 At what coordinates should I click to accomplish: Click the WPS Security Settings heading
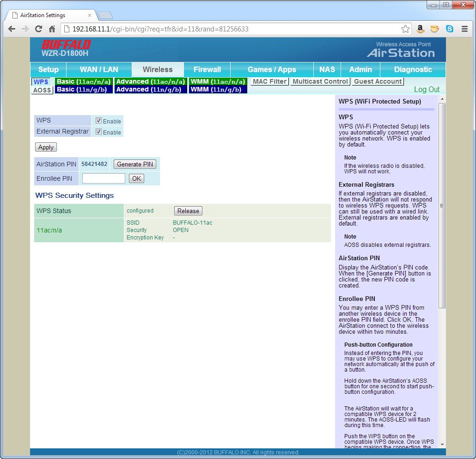point(74,196)
